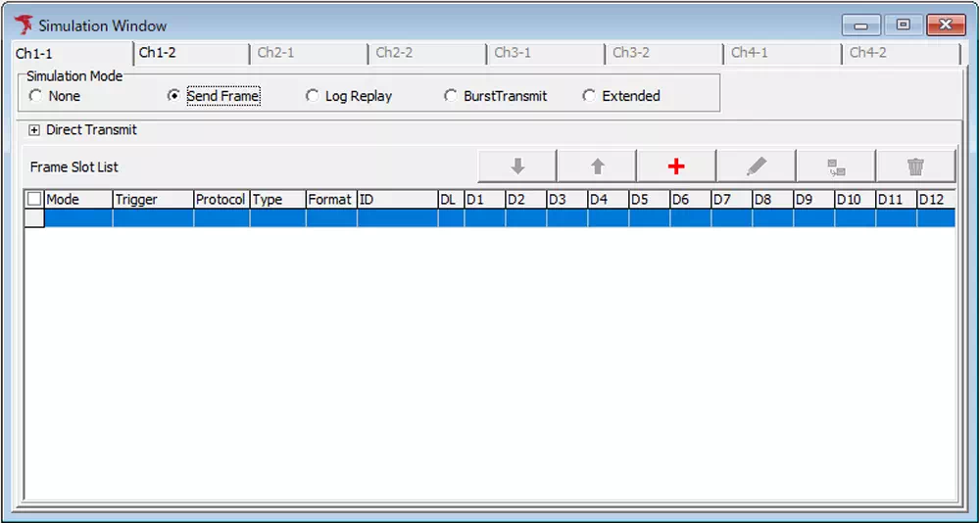Click the pencil edit frame button

click(756, 166)
